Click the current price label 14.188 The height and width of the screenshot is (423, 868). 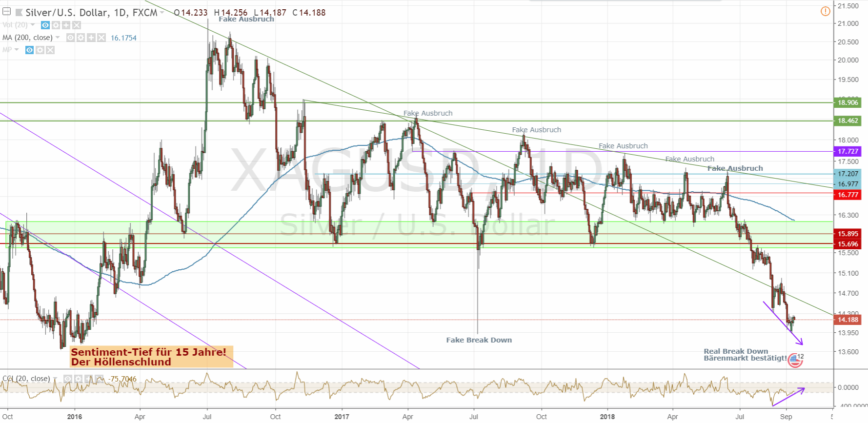tap(848, 320)
